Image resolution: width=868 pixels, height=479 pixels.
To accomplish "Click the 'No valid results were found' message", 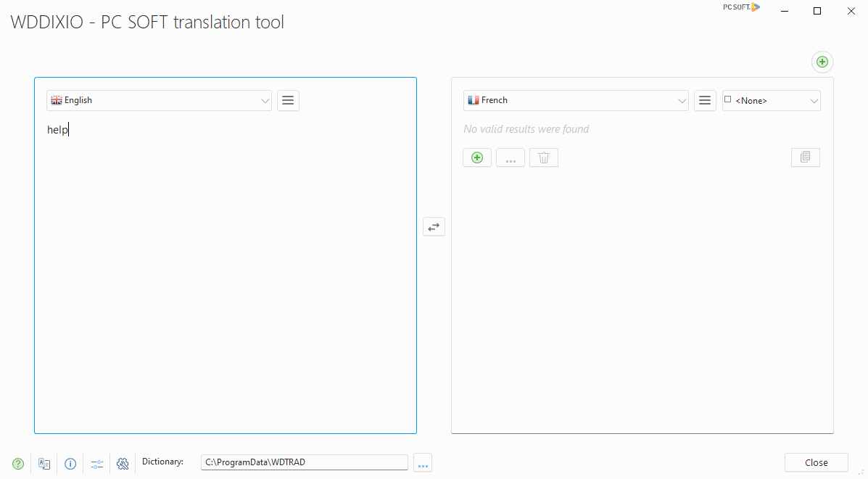I will tap(526, 129).
